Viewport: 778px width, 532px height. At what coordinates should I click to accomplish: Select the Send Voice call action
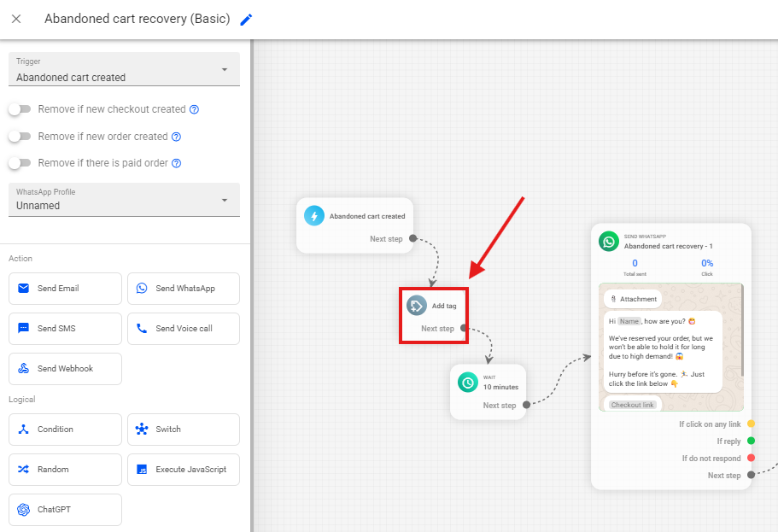(x=183, y=329)
